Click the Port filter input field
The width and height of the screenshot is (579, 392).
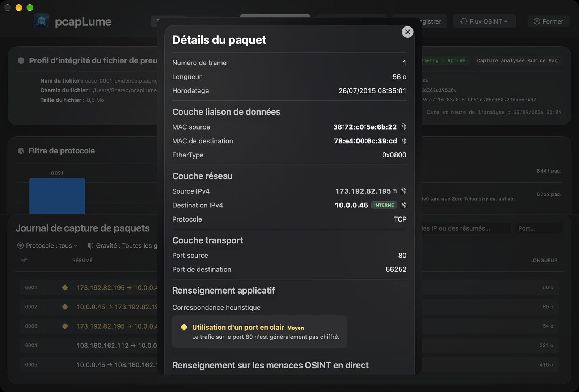[539, 228]
